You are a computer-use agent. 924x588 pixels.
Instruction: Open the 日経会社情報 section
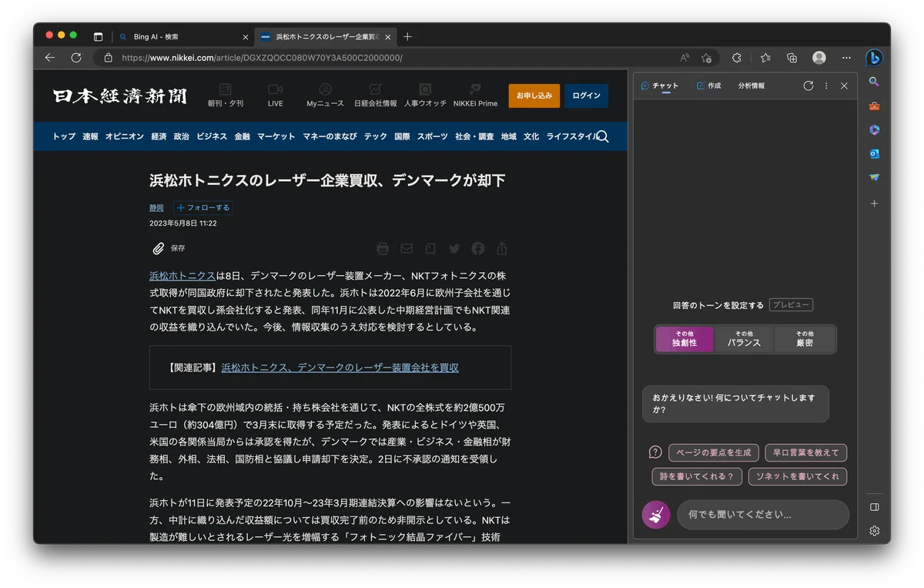click(x=376, y=95)
